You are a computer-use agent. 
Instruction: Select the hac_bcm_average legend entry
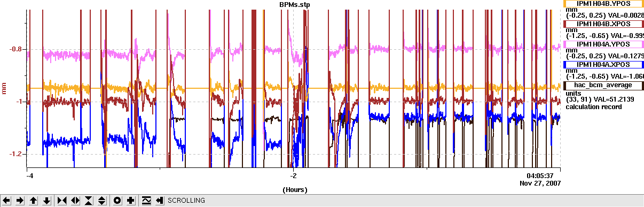pos(604,85)
